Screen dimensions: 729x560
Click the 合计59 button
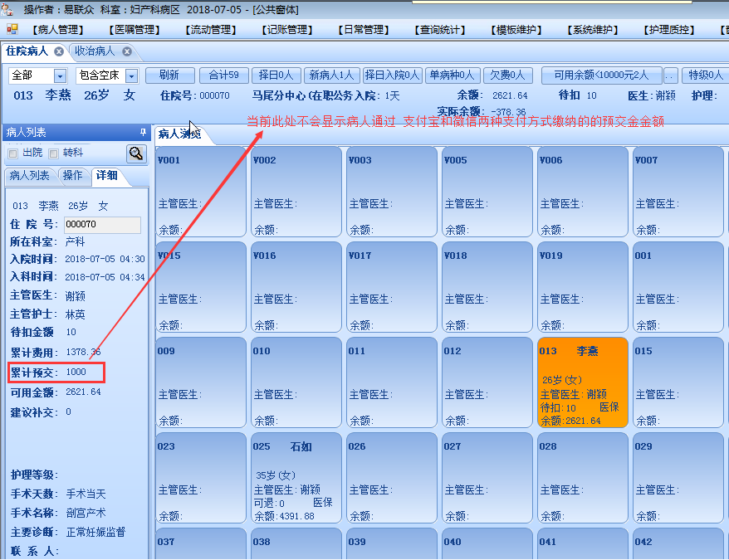(223, 75)
